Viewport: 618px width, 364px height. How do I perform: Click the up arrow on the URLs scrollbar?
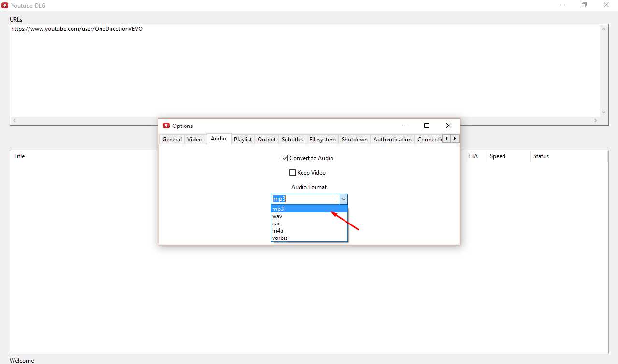(x=604, y=28)
